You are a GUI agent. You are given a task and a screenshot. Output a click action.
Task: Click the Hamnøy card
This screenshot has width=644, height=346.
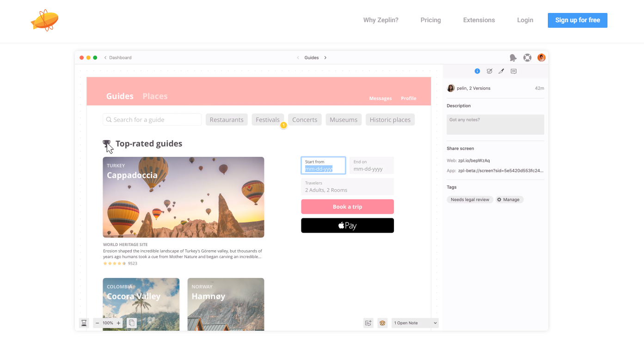coord(226,304)
